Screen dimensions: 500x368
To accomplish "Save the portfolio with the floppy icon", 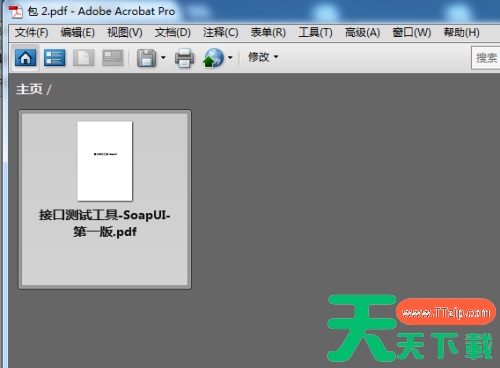I will click(147, 58).
